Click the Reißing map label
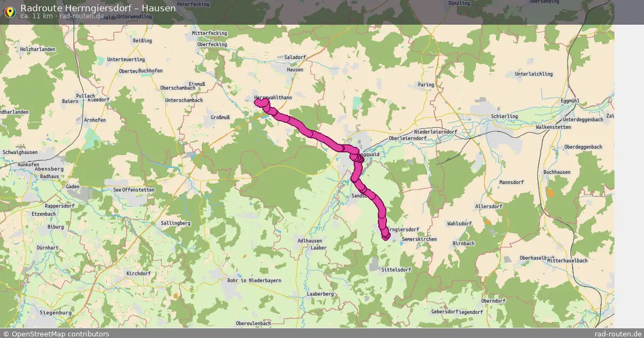The height and width of the screenshot is (338, 644). click(143, 40)
